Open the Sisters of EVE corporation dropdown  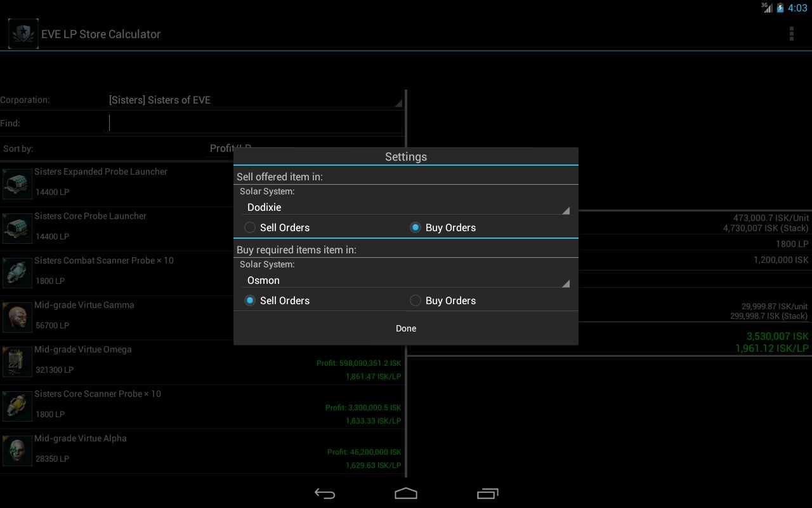[254, 100]
